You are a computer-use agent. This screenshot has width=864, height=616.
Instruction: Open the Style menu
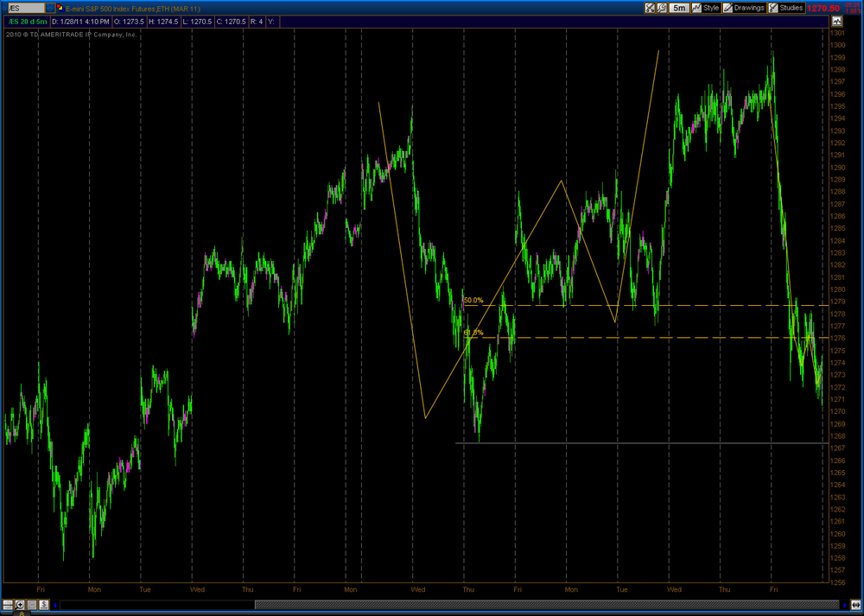point(706,8)
